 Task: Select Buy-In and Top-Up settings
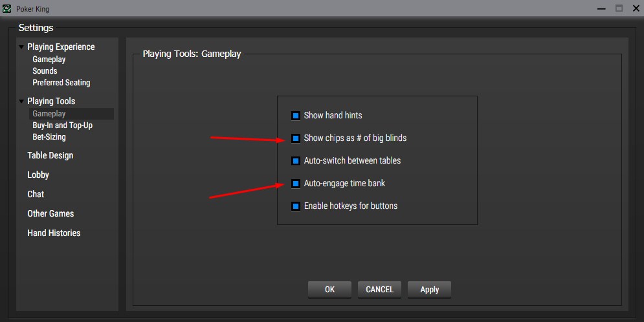62,125
